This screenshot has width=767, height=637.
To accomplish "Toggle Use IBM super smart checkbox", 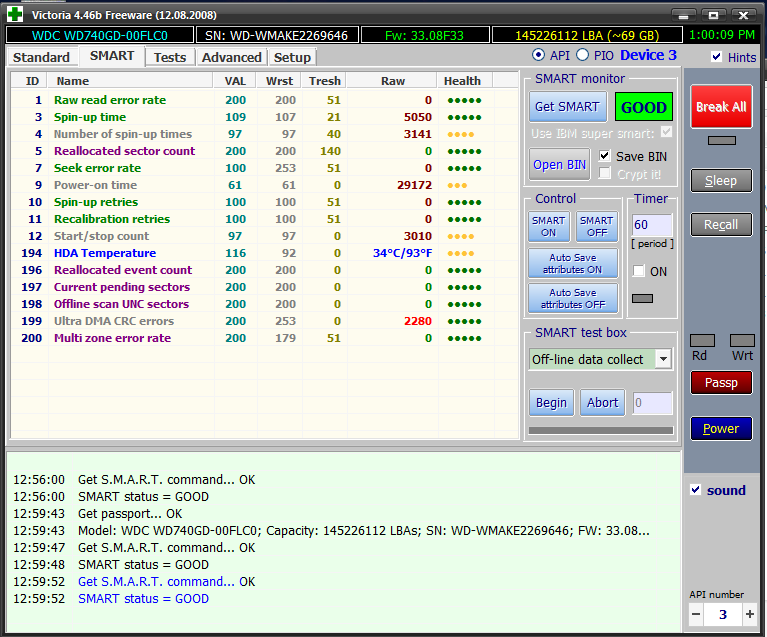I will point(666,132).
